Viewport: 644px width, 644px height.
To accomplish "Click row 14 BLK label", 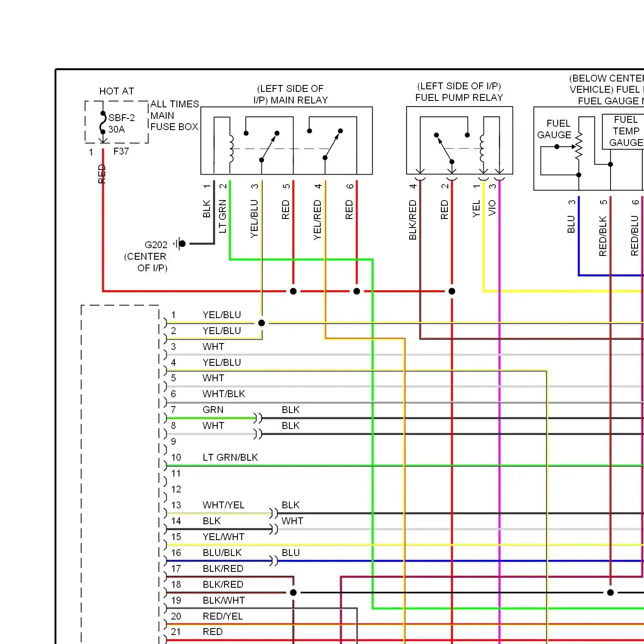I will 212,521.
